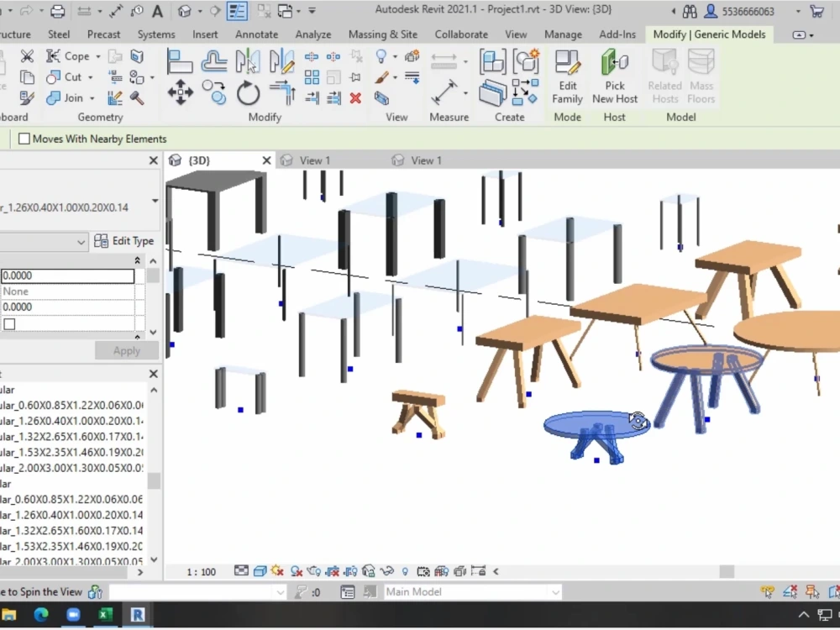This screenshot has height=630, width=840.
Task: Open Excel from the taskbar
Action: tap(105, 614)
